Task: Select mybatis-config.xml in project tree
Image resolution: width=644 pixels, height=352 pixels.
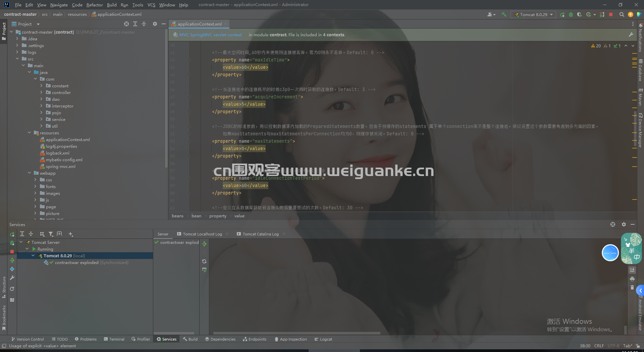Action: [x=64, y=160]
